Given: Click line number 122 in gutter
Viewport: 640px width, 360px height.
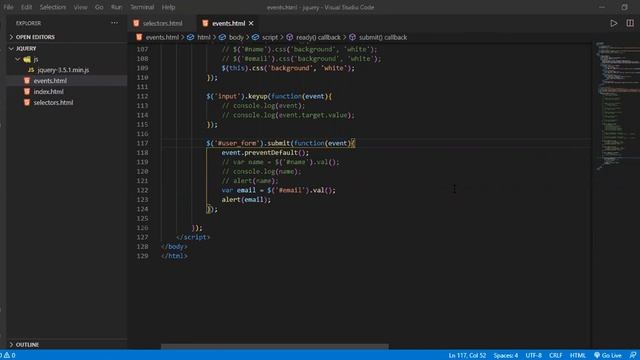Looking at the screenshot, I should point(142,190).
